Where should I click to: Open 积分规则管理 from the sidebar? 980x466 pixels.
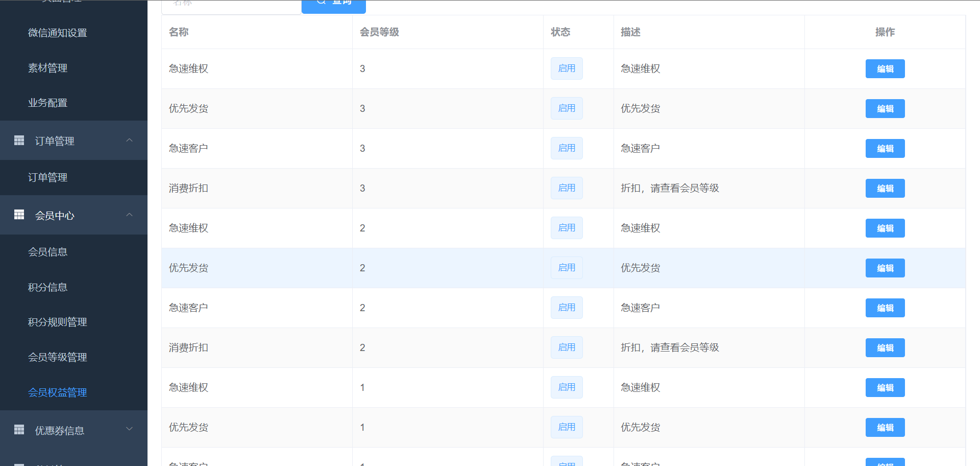pyautogui.click(x=57, y=322)
